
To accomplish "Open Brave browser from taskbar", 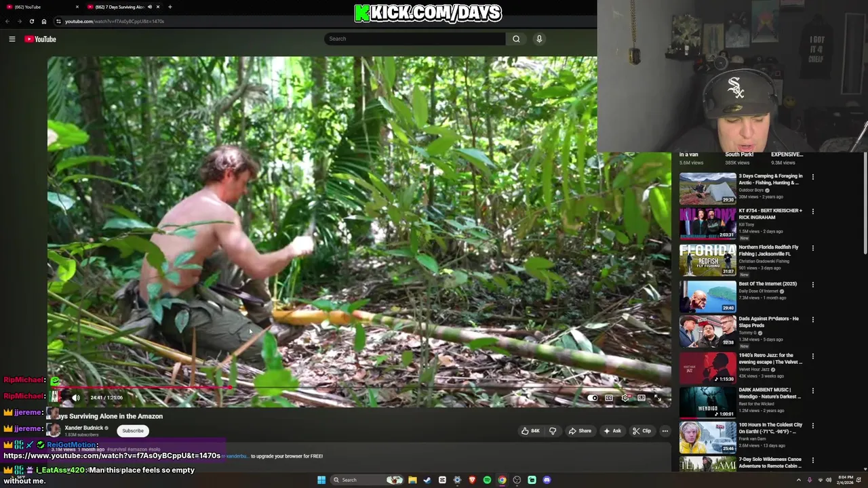I will pyautogui.click(x=472, y=480).
